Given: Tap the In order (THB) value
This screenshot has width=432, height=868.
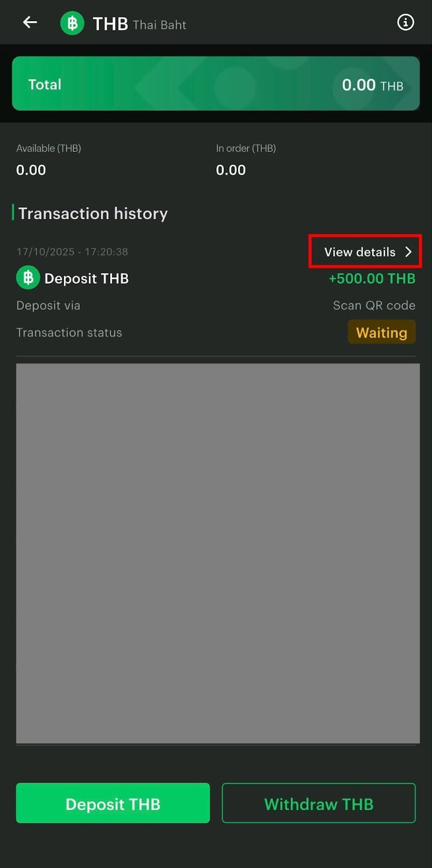Looking at the screenshot, I should coord(231,170).
